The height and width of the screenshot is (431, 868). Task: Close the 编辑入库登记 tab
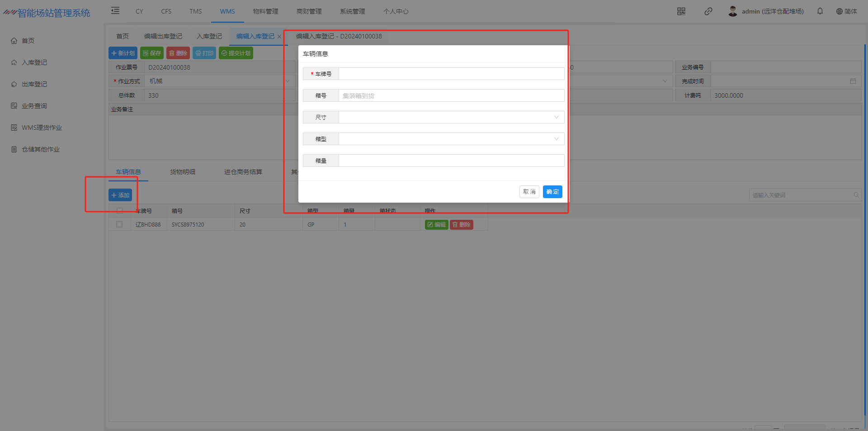pyautogui.click(x=279, y=37)
